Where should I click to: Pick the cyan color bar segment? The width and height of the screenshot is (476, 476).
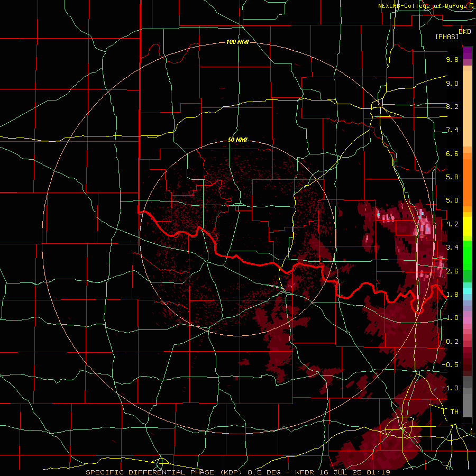[x=467, y=290]
